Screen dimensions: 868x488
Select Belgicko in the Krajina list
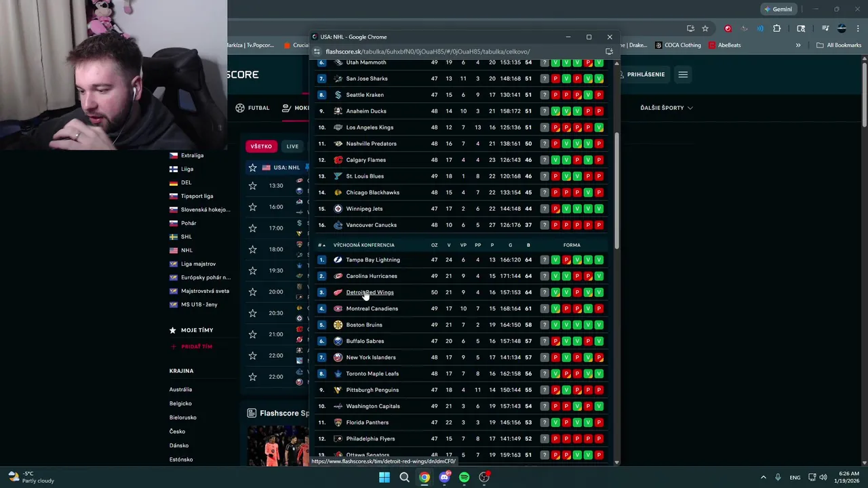coord(180,403)
